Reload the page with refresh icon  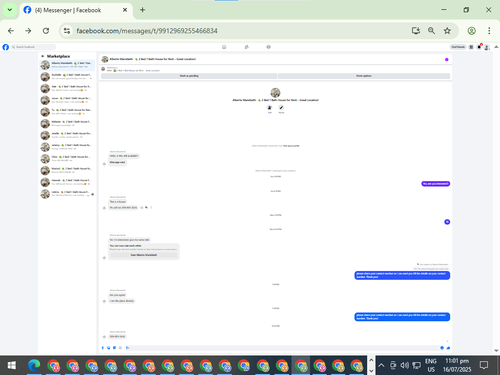pyautogui.click(x=46, y=31)
